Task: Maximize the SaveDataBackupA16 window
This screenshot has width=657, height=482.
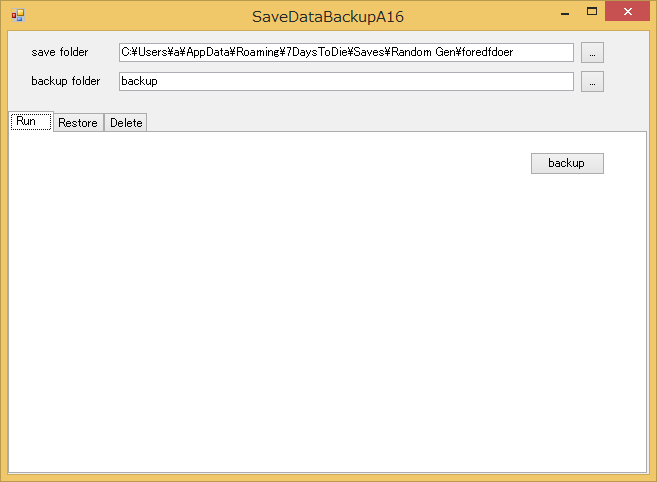Action: pyautogui.click(x=592, y=12)
